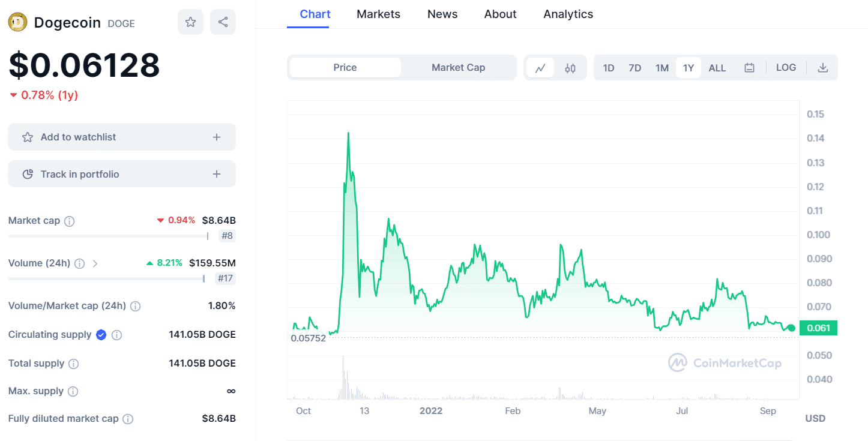Click the current price marker 0.061
The height and width of the screenshot is (441, 868).
818,328
